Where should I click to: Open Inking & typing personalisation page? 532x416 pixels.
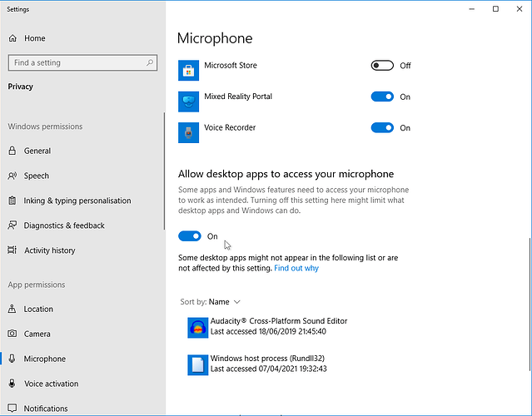tap(77, 201)
